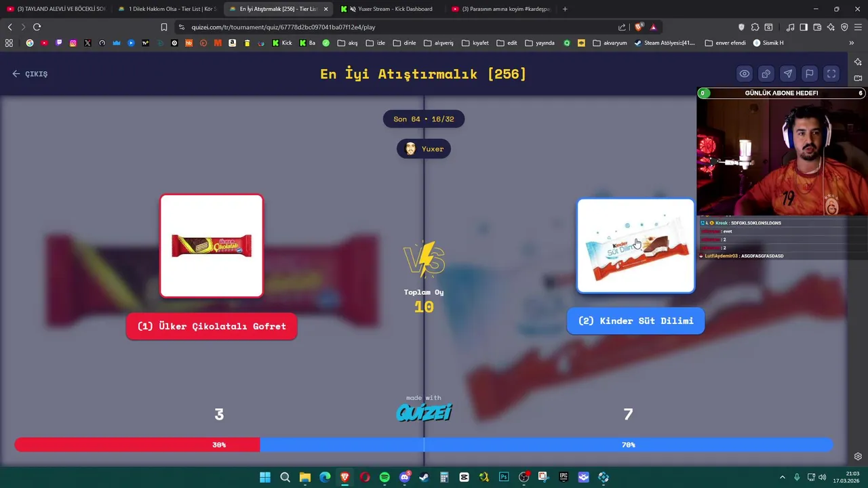Click the Yuxer user badge

424,149
